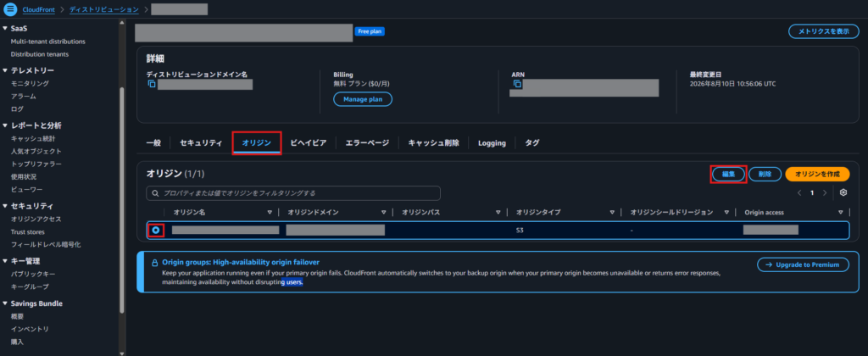Screen dimensions: 868x356
Task: Open インベントリ in sidebar
Action: [x=30, y=330]
